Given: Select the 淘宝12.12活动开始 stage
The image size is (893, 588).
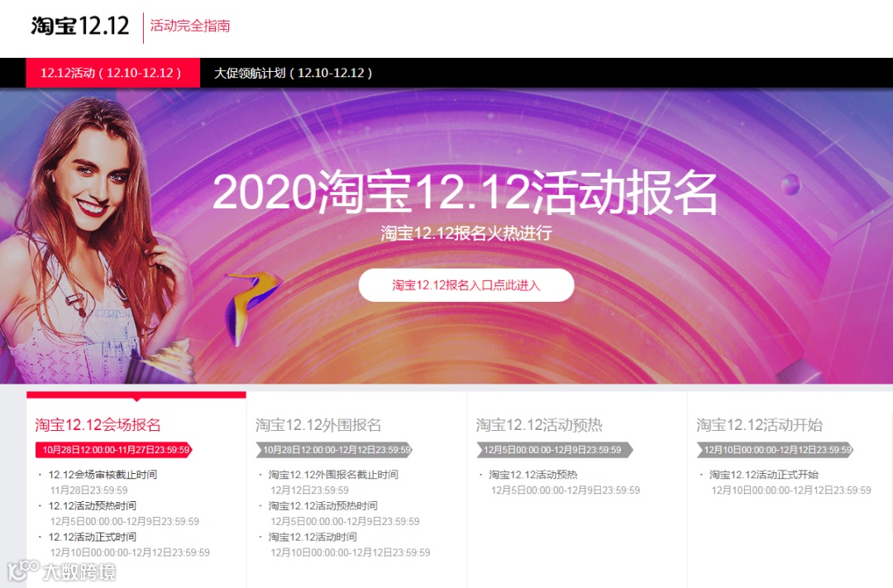Looking at the screenshot, I should click(759, 424).
